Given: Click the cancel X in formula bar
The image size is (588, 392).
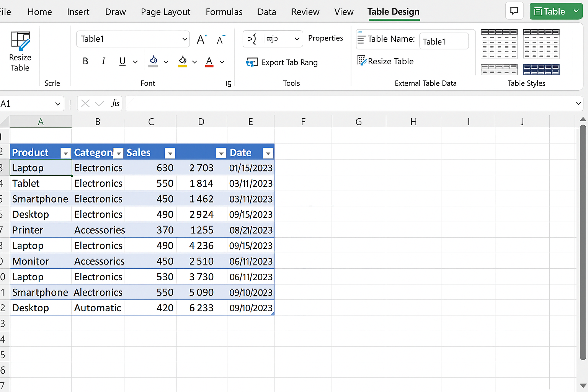Looking at the screenshot, I should pyautogui.click(x=85, y=103).
